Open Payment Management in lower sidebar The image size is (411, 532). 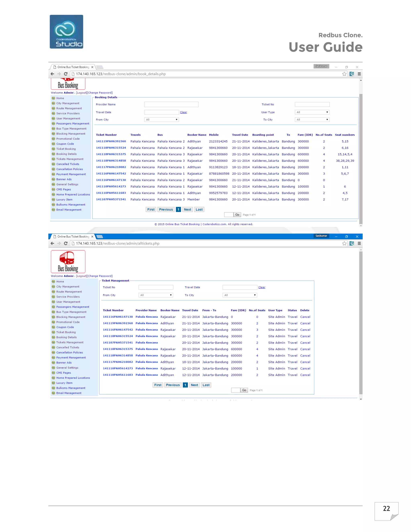click(x=71, y=357)
